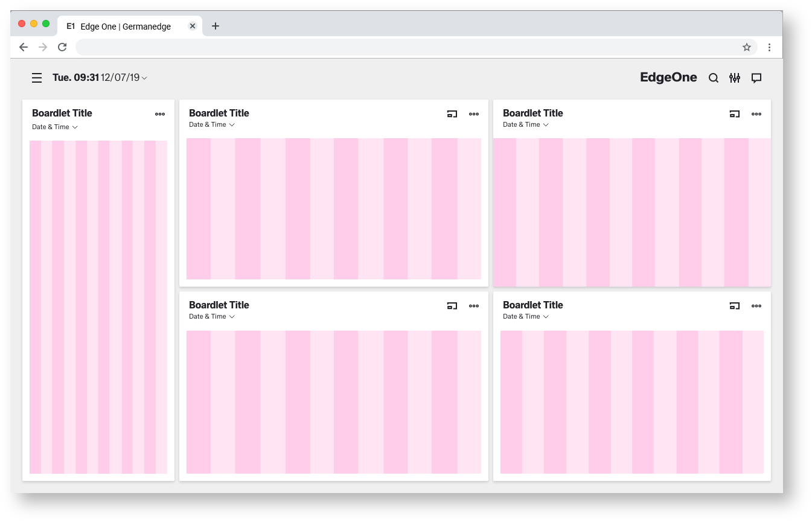Open more options on top-right boardlet
This screenshot has width=812, height=522.
point(756,113)
